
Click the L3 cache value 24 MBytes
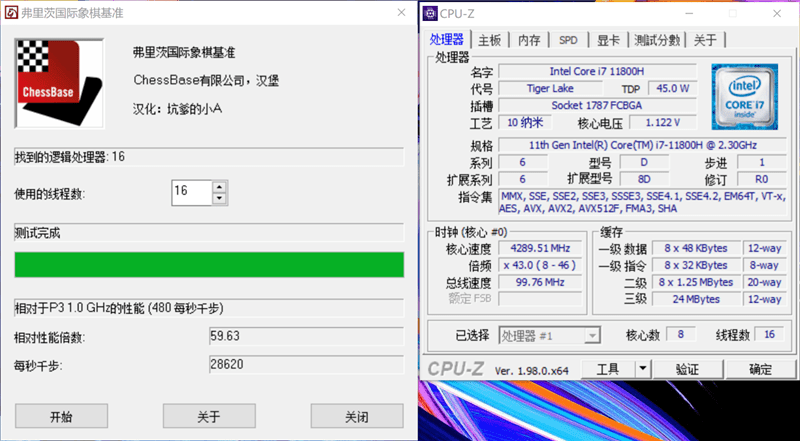696,299
